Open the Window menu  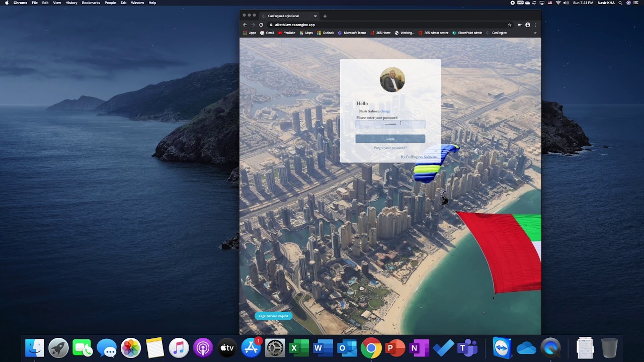[x=137, y=3]
